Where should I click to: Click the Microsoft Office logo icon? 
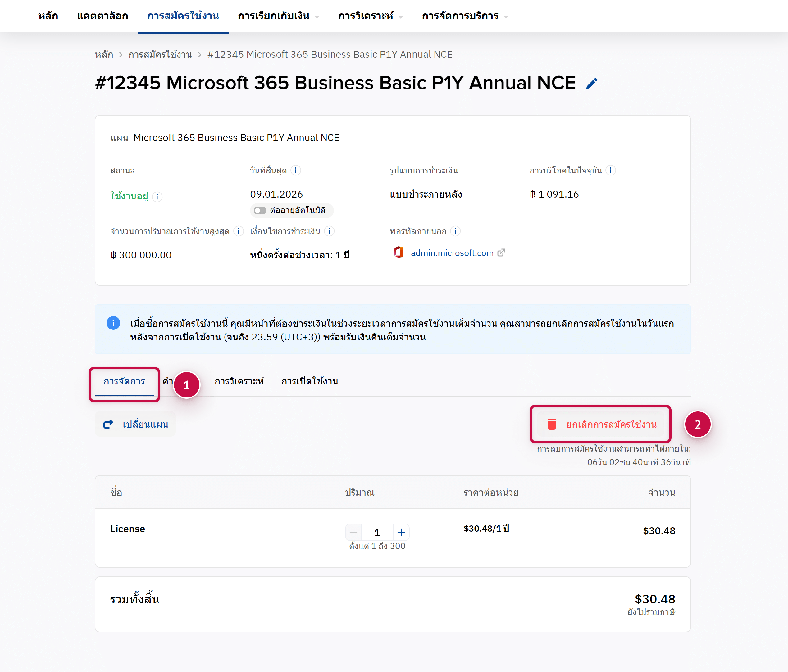pyautogui.click(x=398, y=252)
